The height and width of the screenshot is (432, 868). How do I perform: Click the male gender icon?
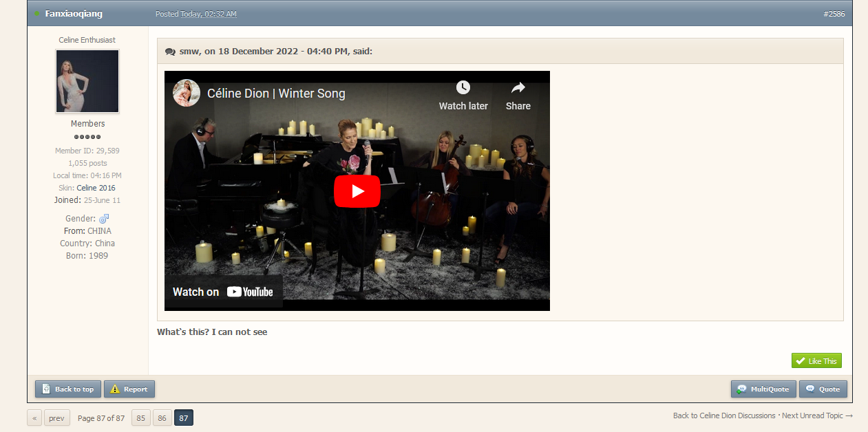pos(104,219)
